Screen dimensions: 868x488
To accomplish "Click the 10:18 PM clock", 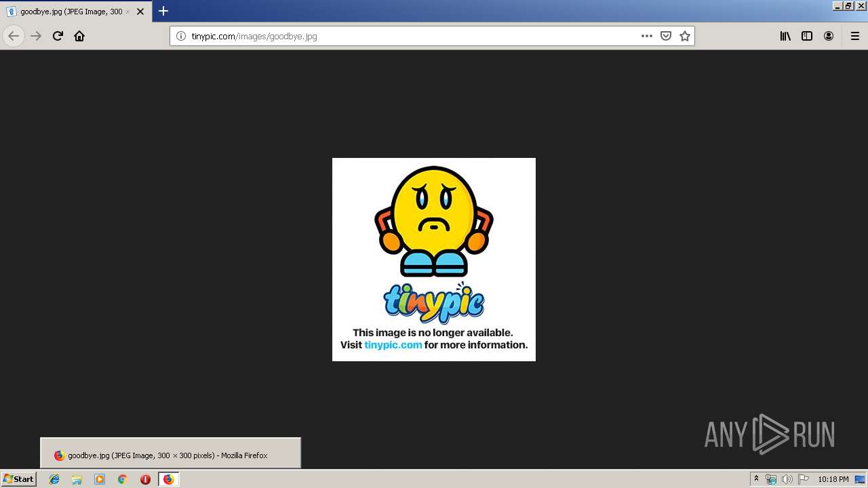I will 833,479.
